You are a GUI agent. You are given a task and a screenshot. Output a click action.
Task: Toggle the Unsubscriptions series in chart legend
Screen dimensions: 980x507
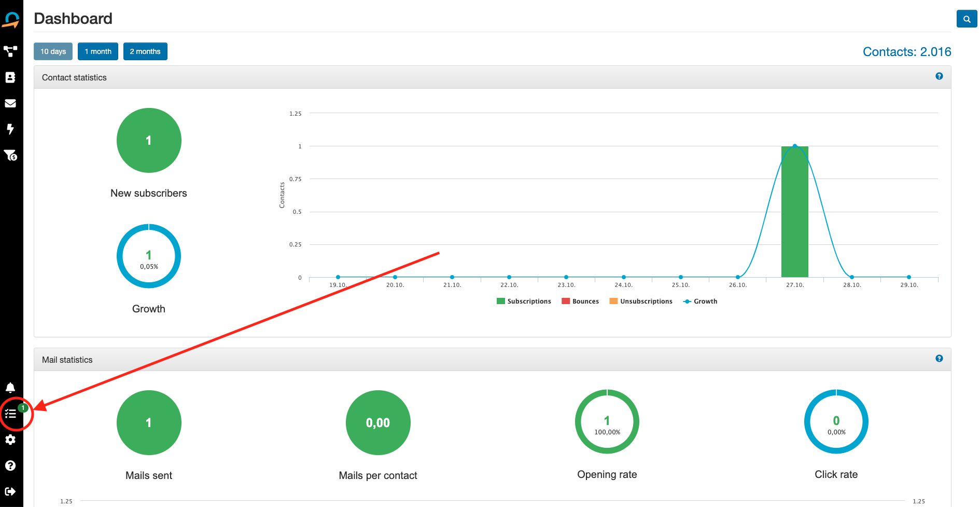[x=641, y=302]
